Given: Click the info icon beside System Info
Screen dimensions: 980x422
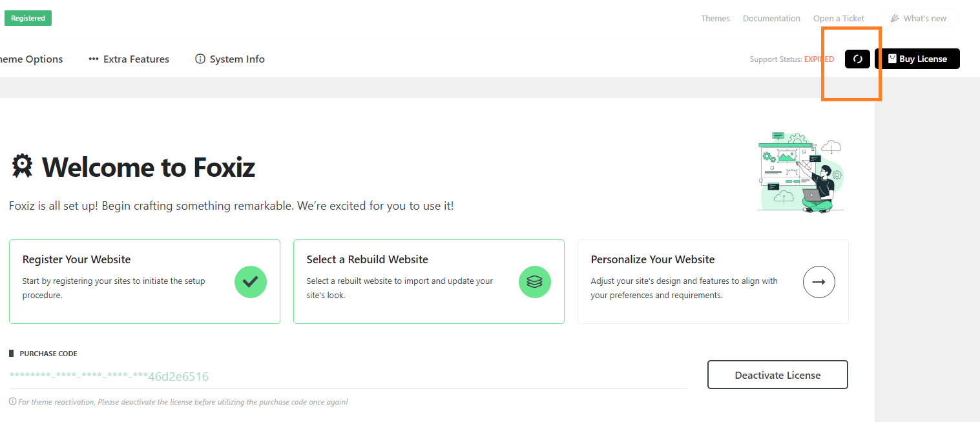Looking at the screenshot, I should (200, 59).
